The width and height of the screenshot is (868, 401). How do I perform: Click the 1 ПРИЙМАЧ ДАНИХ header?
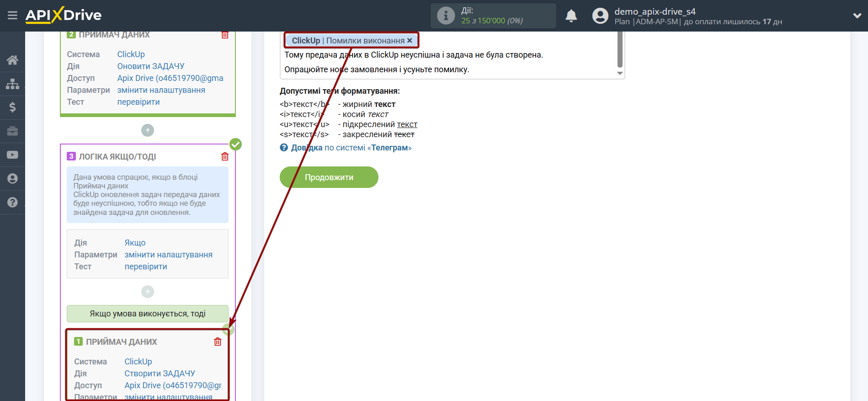tap(116, 342)
